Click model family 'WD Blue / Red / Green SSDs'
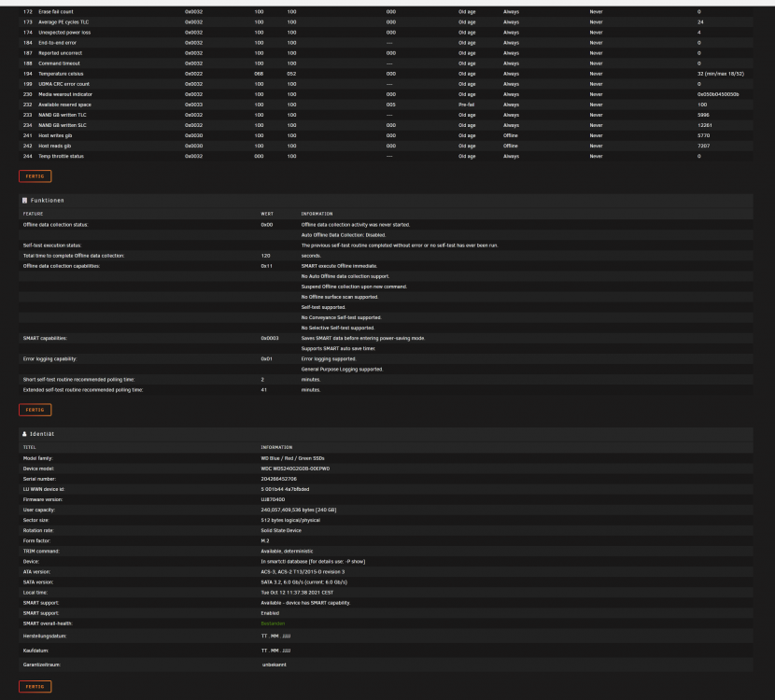This screenshot has width=775, height=700. click(x=292, y=459)
